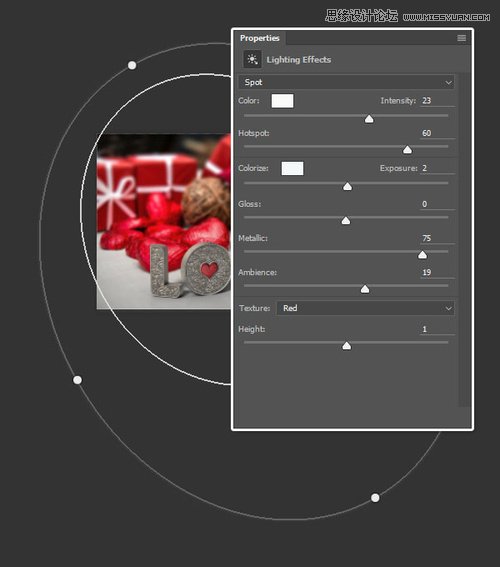Click the Hotspot value field showing 60
Viewport: 500px width, 567px height.
click(x=437, y=133)
